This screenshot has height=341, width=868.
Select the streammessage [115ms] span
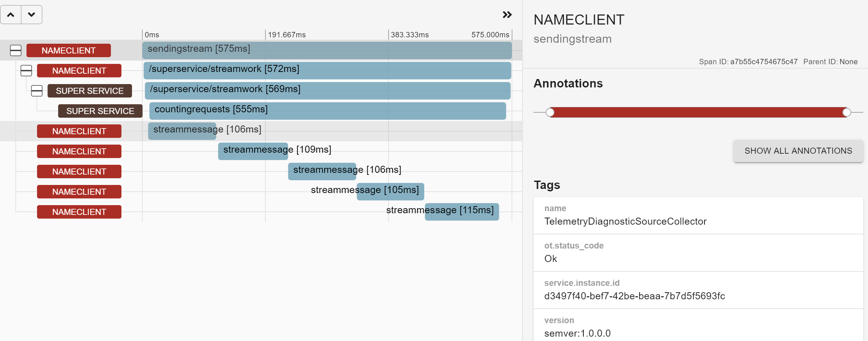[x=462, y=212]
